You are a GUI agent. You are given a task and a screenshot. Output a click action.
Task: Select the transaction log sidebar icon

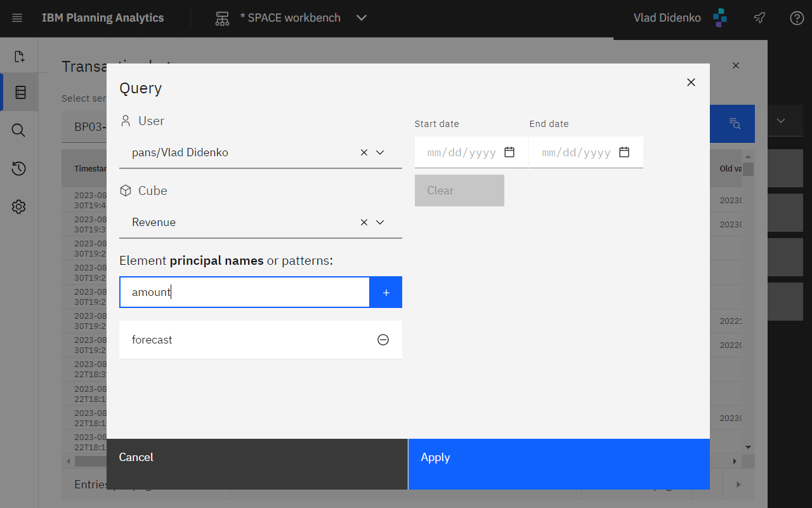[20, 93]
